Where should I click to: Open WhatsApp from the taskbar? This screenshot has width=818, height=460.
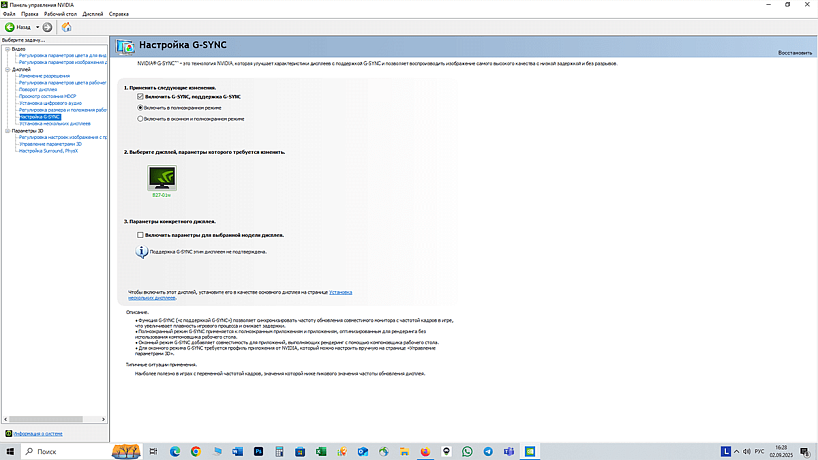tap(466, 452)
